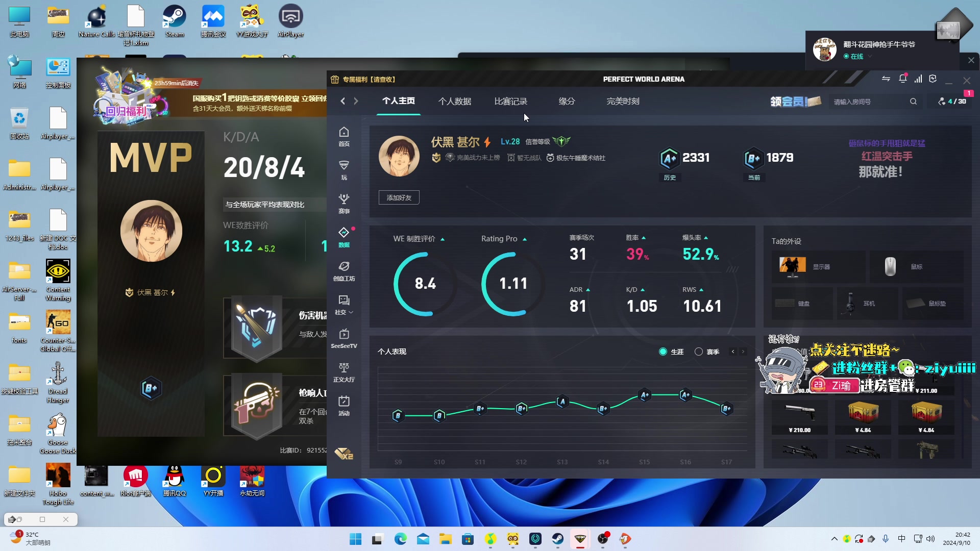Click the 显示器 monitor peripheral card
The image size is (980, 551).
(x=819, y=267)
